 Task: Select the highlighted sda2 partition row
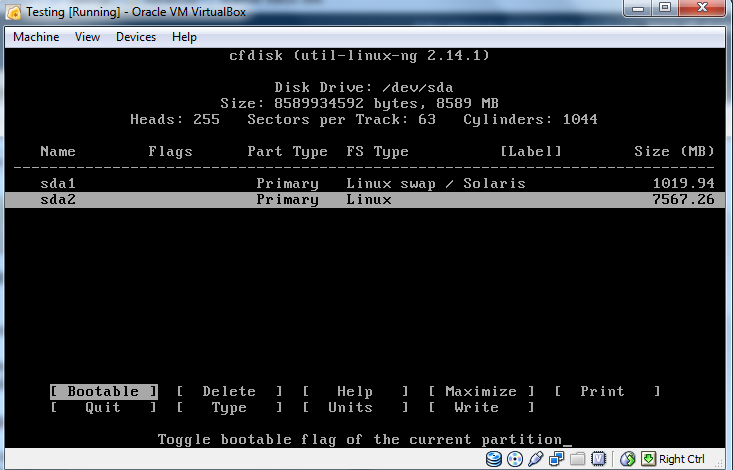pos(365,200)
